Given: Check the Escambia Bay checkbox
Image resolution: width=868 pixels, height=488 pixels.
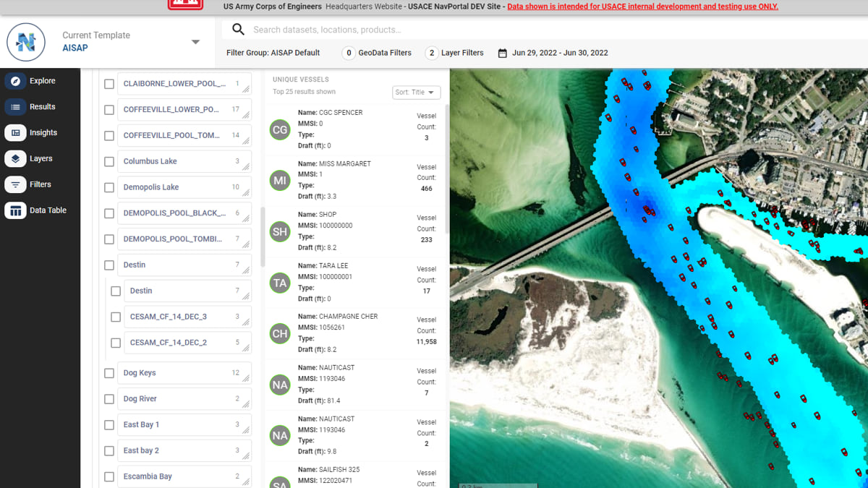Looking at the screenshot, I should click(x=109, y=477).
